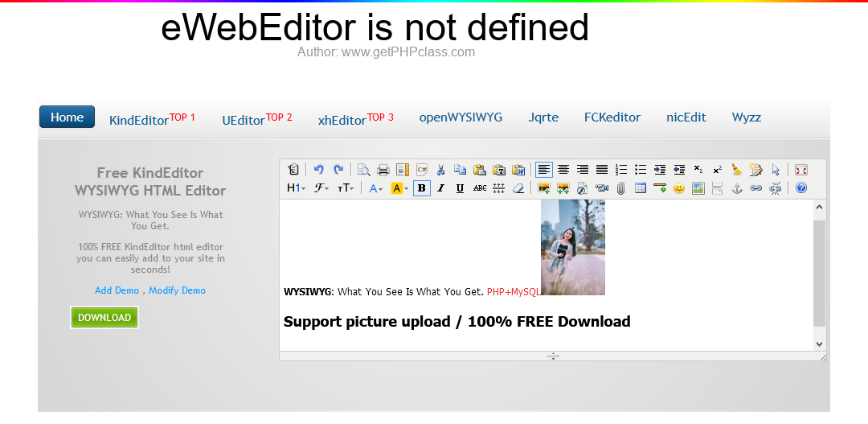Toggle justify alignment
868x424 pixels.
[602, 170]
